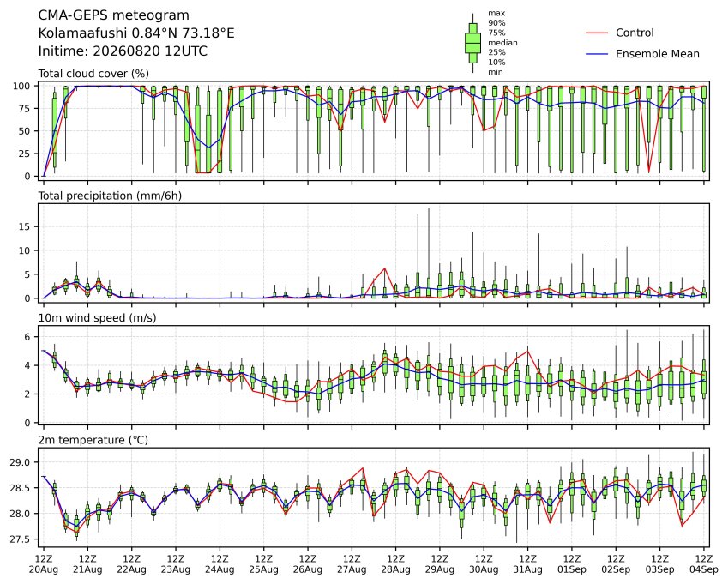
Task: Click the 29.0 temperature axis tick label
Action: [19, 463]
